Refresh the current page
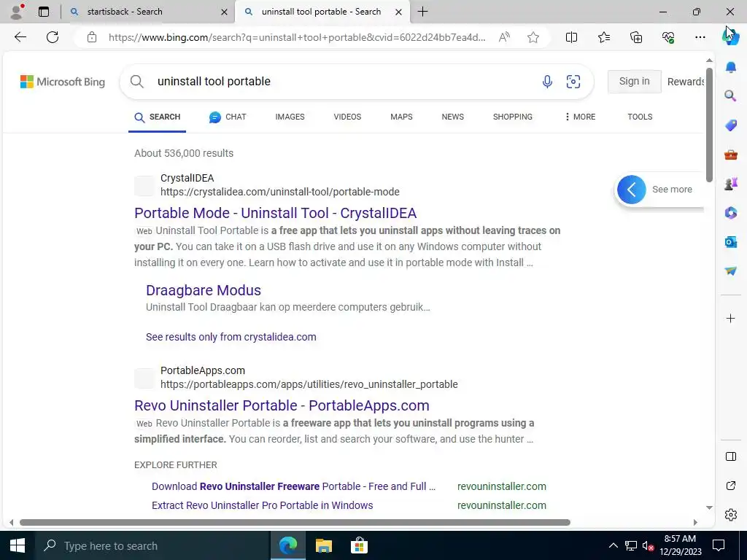This screenshot has width=747, height=560. [x=53, y=37]
